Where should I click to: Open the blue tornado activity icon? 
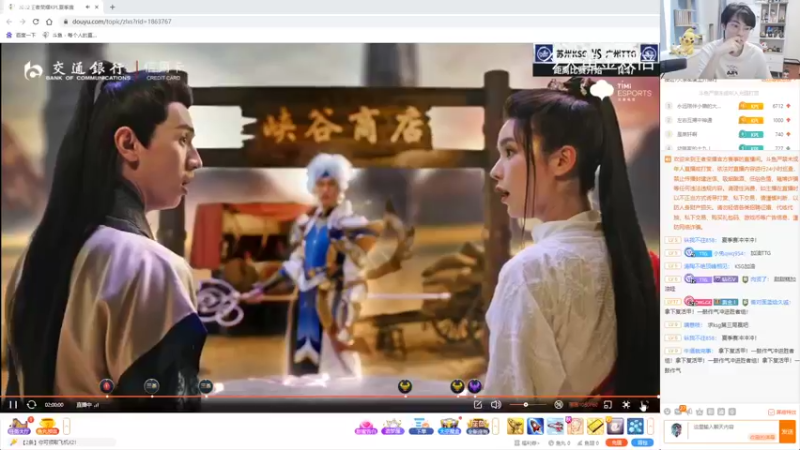[x=421, y=426]
